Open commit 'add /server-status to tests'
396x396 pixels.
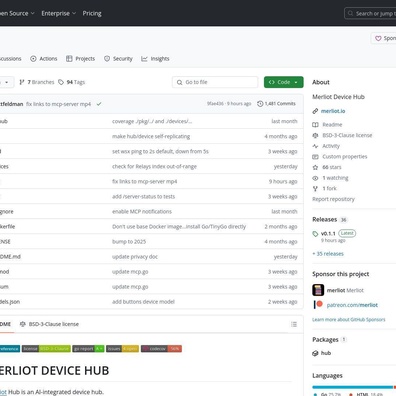coord(143,196)
